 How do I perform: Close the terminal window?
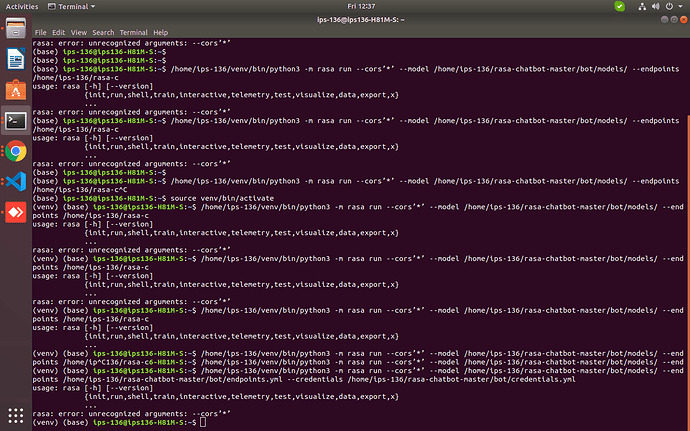[x=683, y=20]
